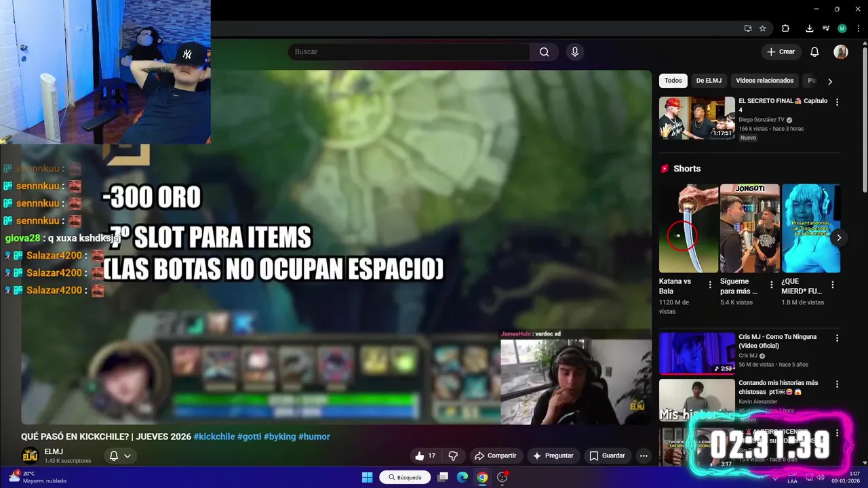Open EL SECRETO FINAL video thumbnail
The width and height of the screenshot is (868, 488).
tap(697, 118)
